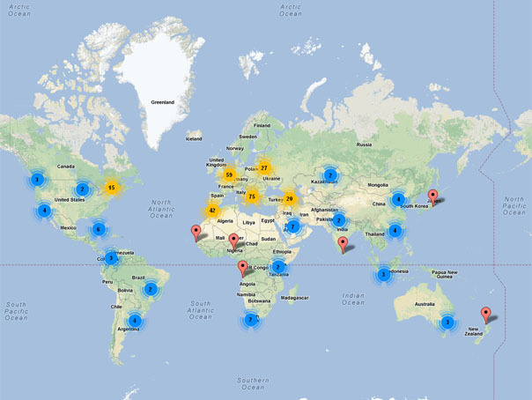This screenshot has width=532, height=400.
Task: Click the 42 cluster near Spain
Action: pyautogui.click(x=212, y=211)
